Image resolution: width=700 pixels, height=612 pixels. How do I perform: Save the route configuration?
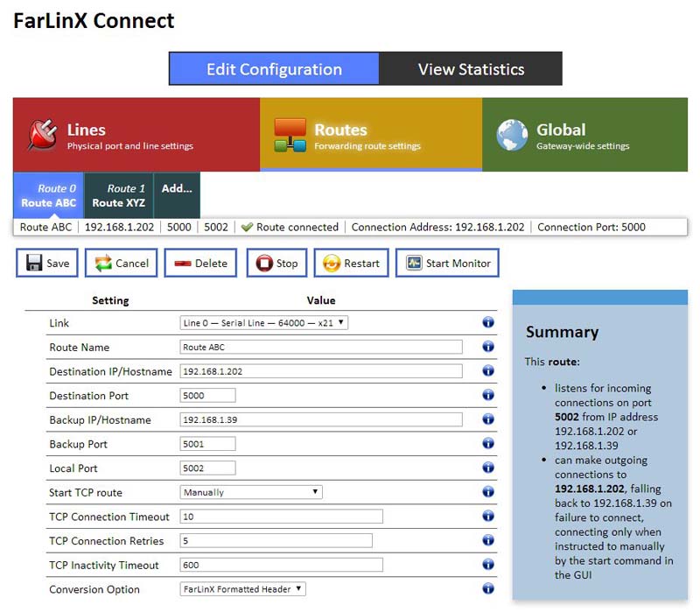(x=47, y=263)
